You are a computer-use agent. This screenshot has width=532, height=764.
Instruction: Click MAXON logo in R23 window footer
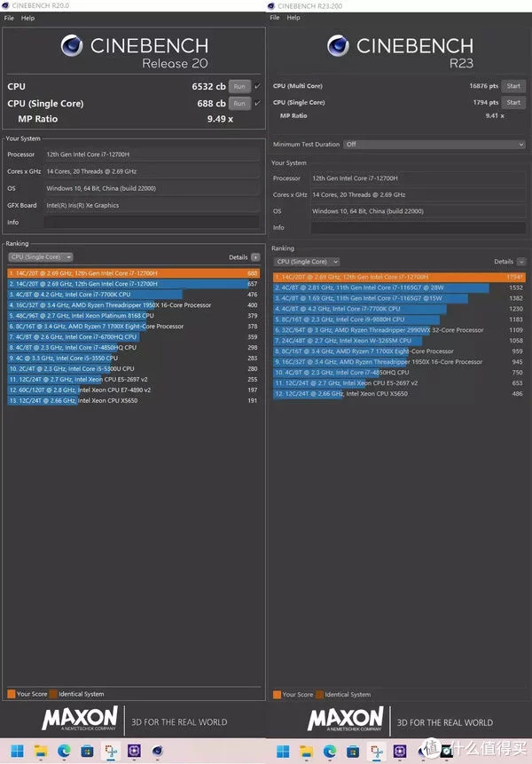(345, 719)
